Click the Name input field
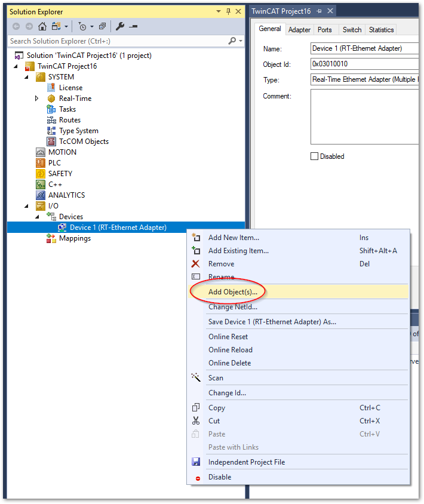Viewport: 424px width, 504px height. coord(364,48)
